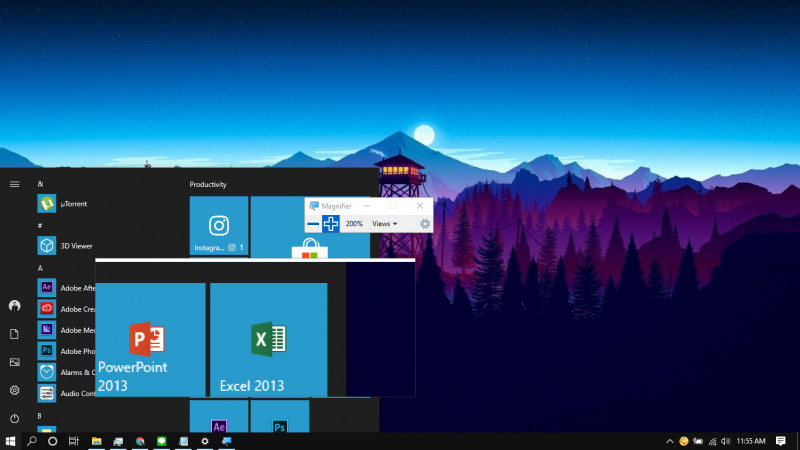
Task: Click the Instagram tile
Action: (219, 226)
